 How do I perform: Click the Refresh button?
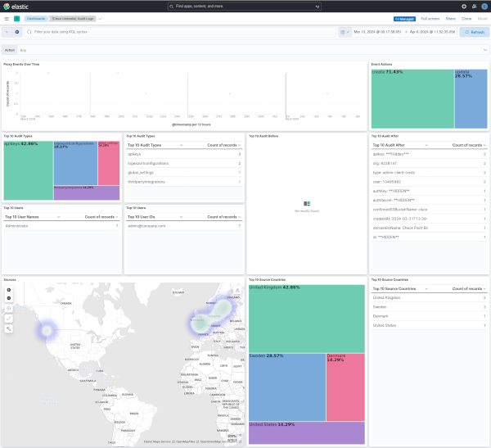[x=475, y=32]
